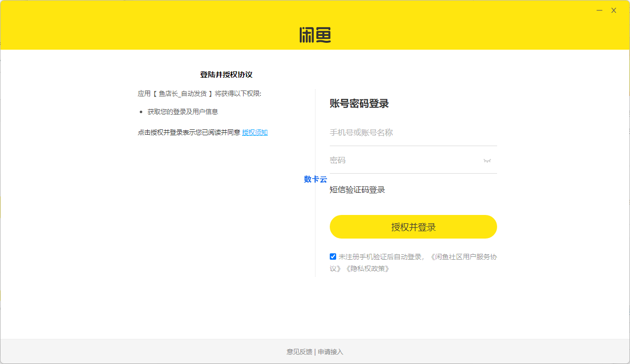Minimize the login window
Screen dimensions: 630x364
click(599, 10)
